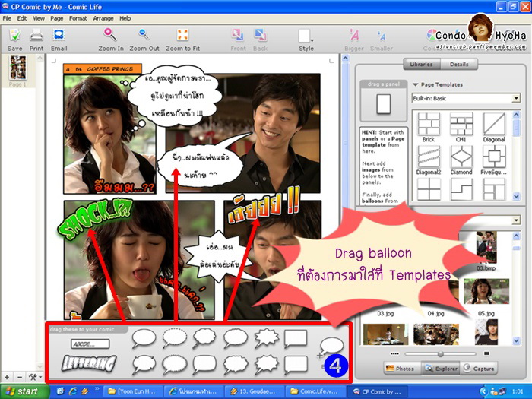Screen dimensions: 532x399
Task: Select the blank panel under drag a panel
Action: (x=383, y=104)
